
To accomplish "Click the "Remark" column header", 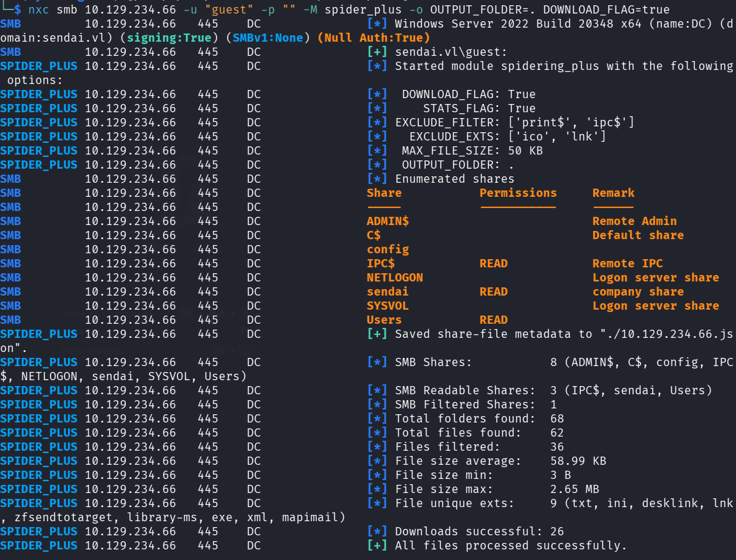I will point(614,193).
